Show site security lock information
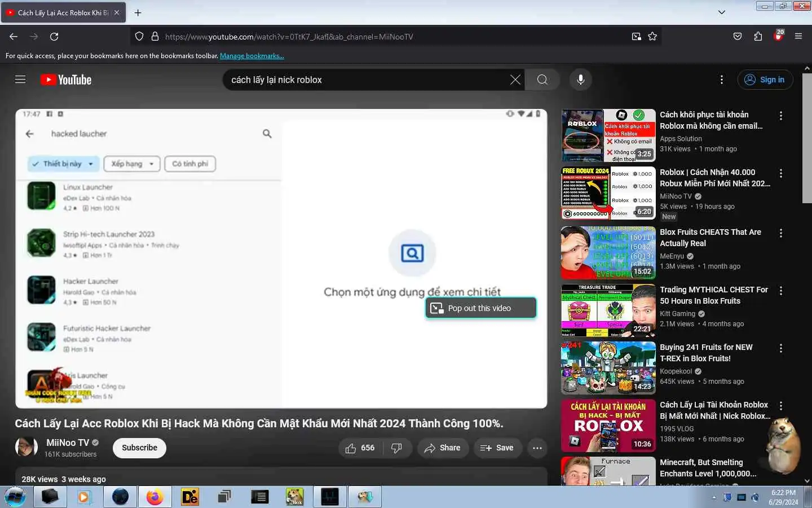The image size is (812, 508). pos(155,36)
